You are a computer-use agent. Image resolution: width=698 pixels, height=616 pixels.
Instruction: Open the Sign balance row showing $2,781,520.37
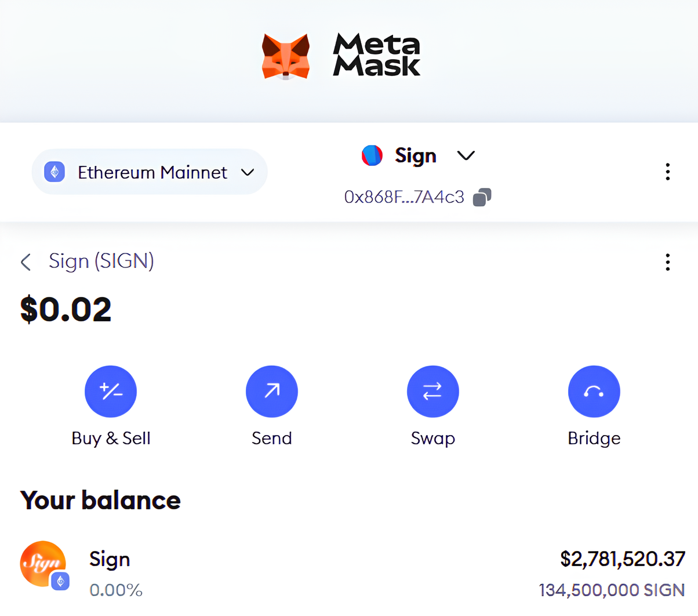(352, 573)
